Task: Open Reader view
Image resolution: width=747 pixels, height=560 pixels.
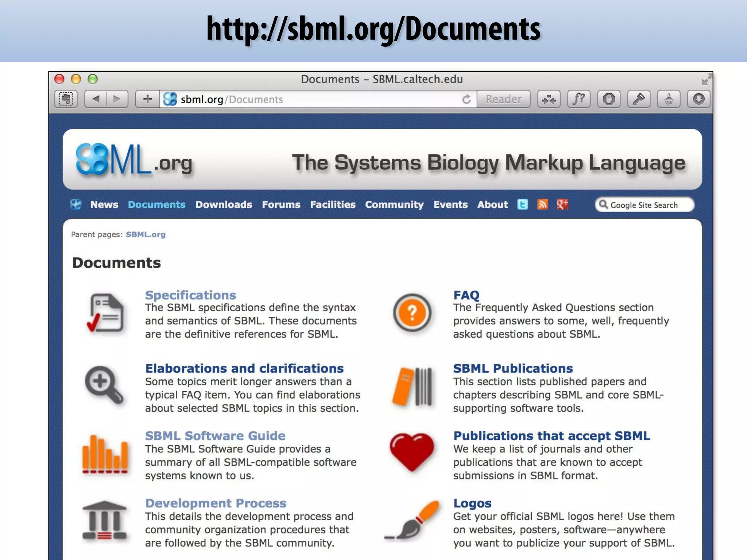Action: pyautogui.click(x=503, y=99)
